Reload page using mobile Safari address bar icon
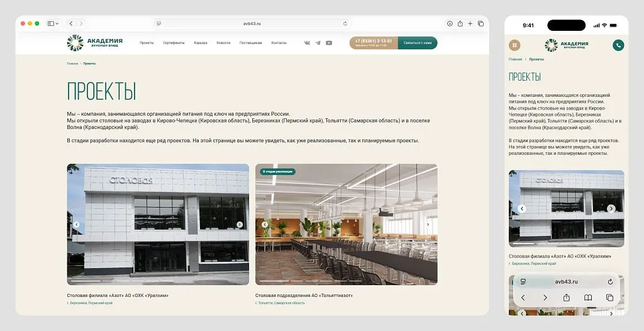The height and width of the screenshot is (331, 644). (x=610, y=282)
